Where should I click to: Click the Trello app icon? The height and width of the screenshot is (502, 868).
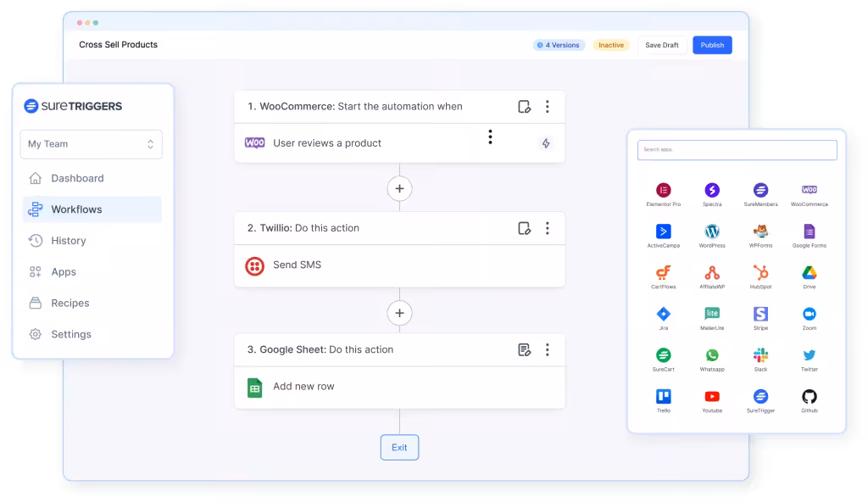pos(664,397)
